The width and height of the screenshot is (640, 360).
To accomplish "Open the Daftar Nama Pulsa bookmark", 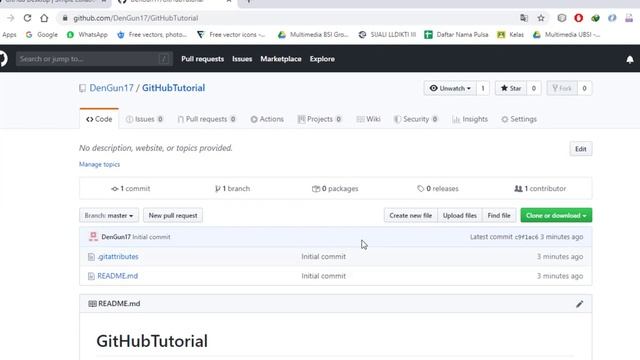I will click(456, 35).
